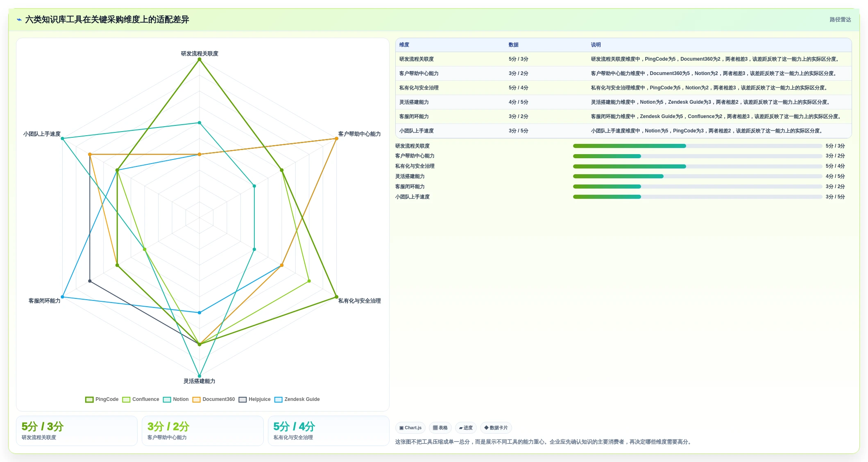The width and height of the screenshot is (868, 462).
Task: Click Zendesk Guide point at 客服闭环能力 vertex
Action: 62,297
